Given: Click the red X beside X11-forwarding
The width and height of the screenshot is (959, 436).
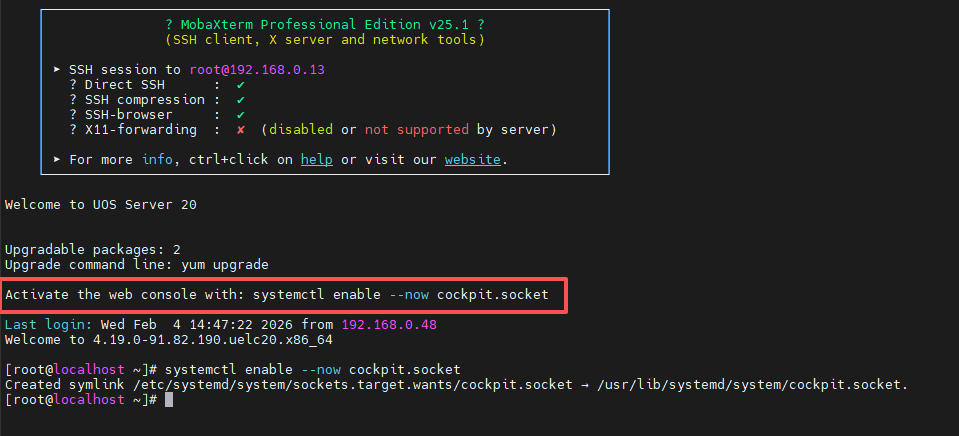Looking at the screenshot, I should [241, 130].
